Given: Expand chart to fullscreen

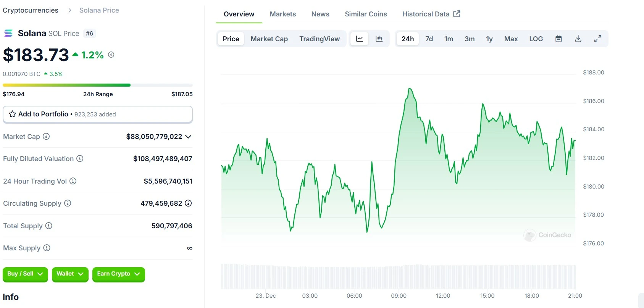Looking at the screenshot, I should (598, 39).
